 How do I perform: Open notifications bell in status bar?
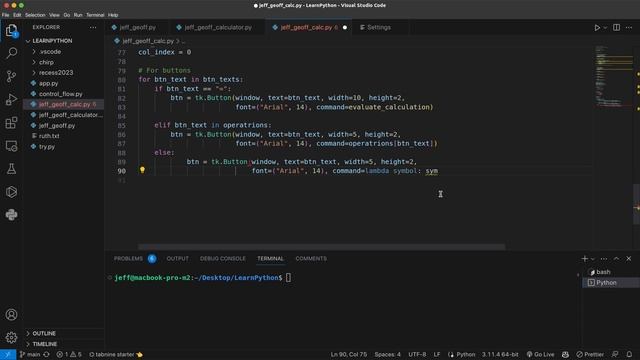(629, 354)
